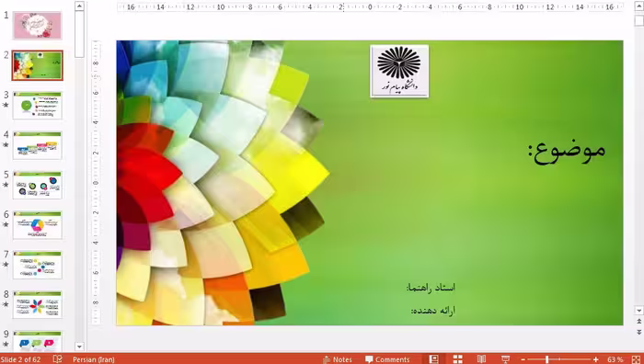Screen dimensions: 644x364
Task: Select slide 8 thumbnail
Action: (37, 305)
